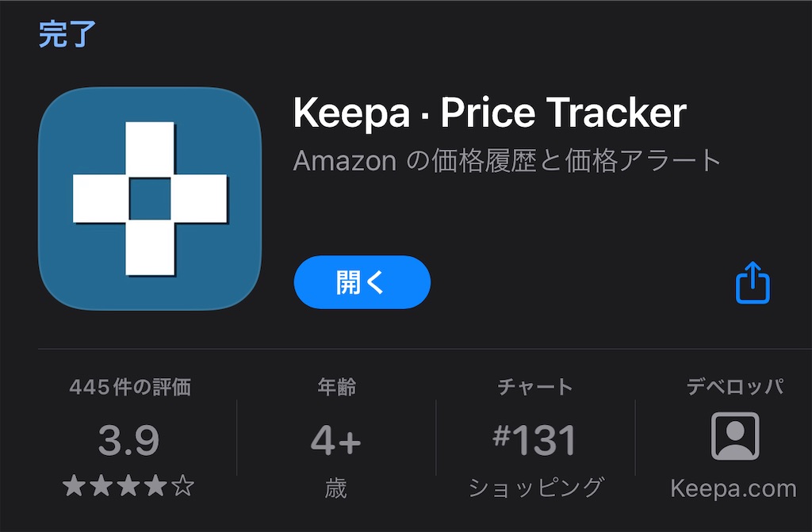Select the 3.9 rating score
This screenshot has height=532, width=812.
128,440
